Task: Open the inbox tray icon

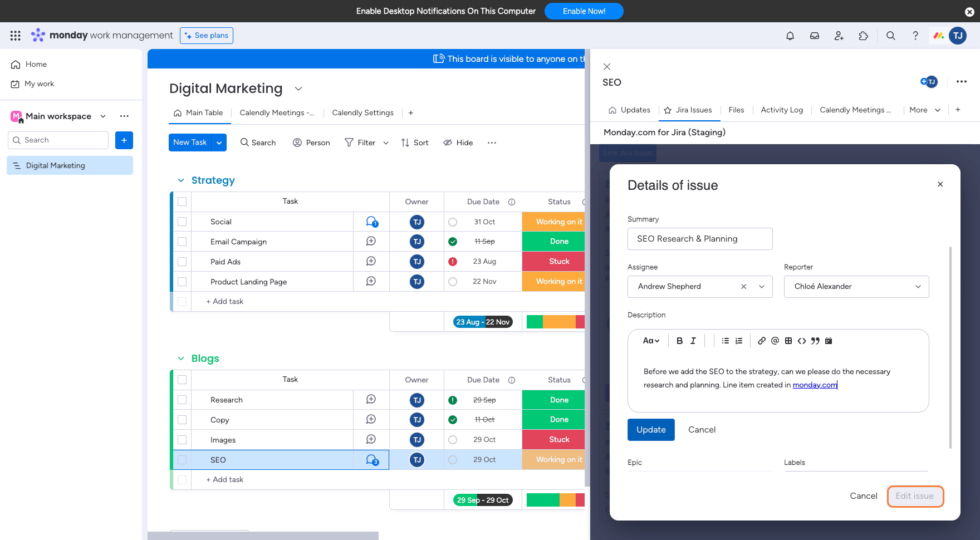Action: pos(814,36)
